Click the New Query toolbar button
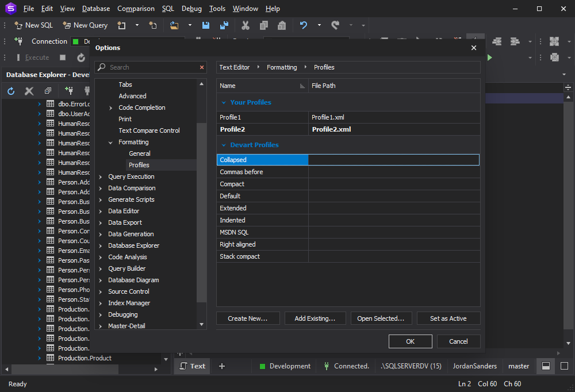This screenshot has width=575, height=392. coord(85,25)
